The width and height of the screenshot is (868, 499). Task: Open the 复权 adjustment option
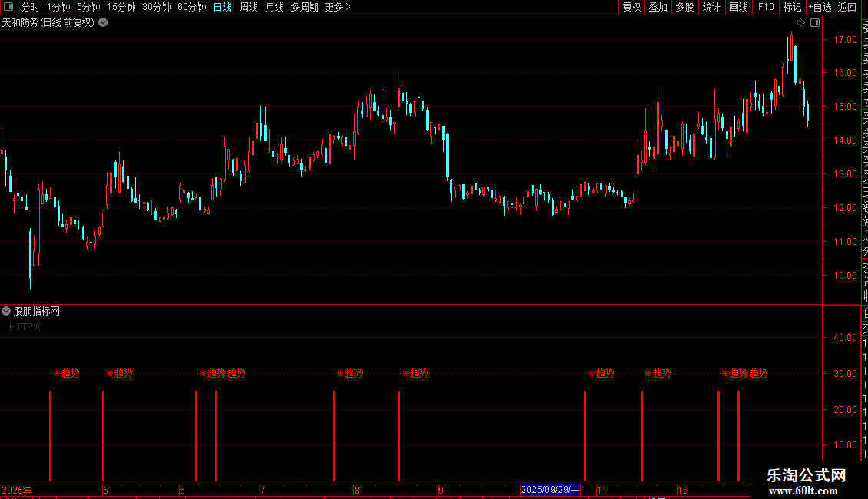[631, 7]
